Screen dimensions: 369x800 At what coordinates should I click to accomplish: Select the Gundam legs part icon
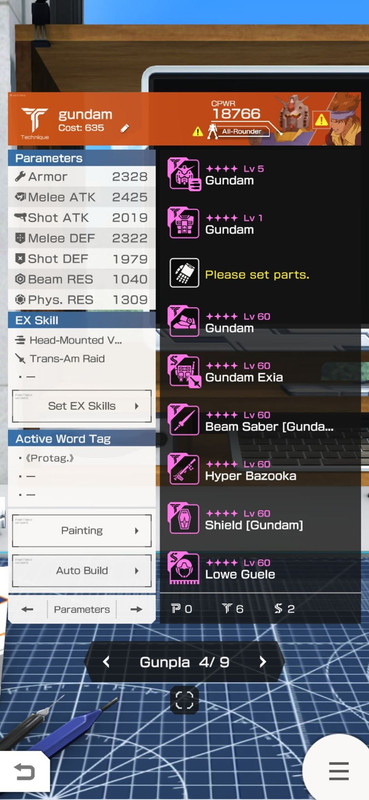pos(184,322)
